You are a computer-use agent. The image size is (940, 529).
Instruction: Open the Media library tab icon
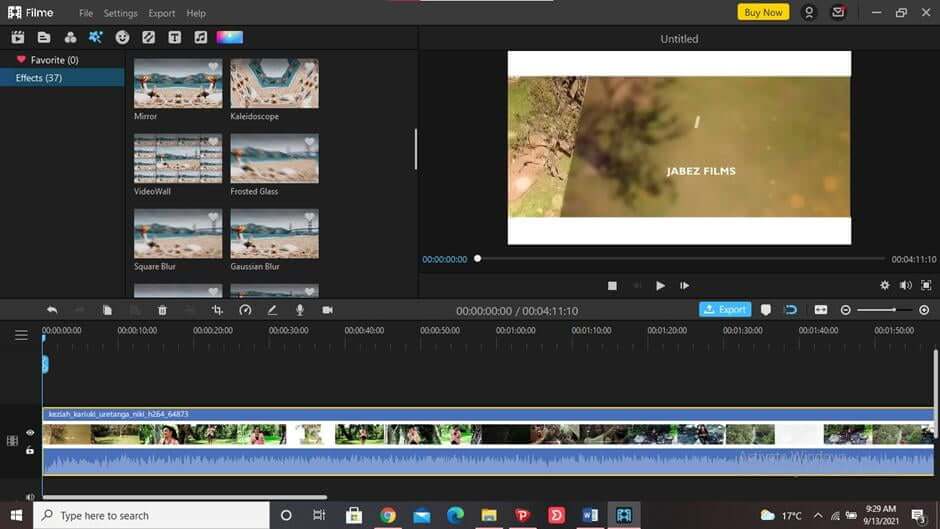tap(18, 37)
